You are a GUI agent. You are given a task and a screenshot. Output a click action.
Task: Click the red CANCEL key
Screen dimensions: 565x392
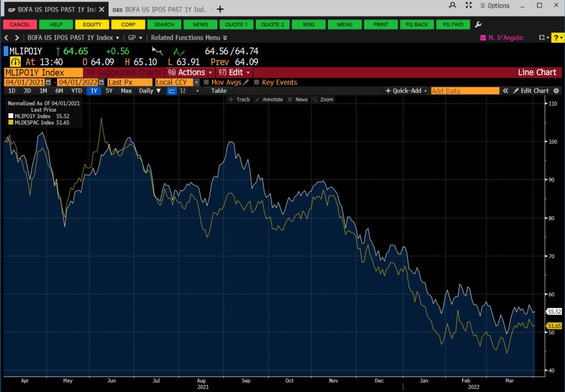coord(20,25)
